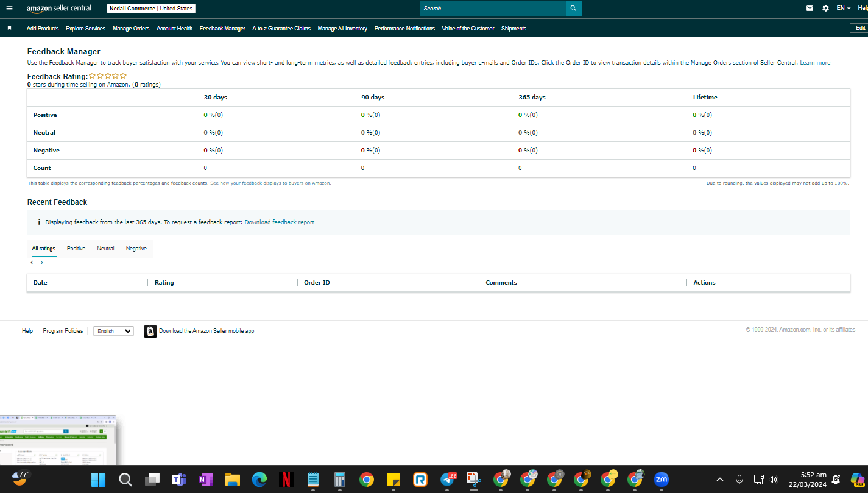Viewport: 868px width, 493px height.
Task: Click the Learn more link
Action: tap(815, 63)
